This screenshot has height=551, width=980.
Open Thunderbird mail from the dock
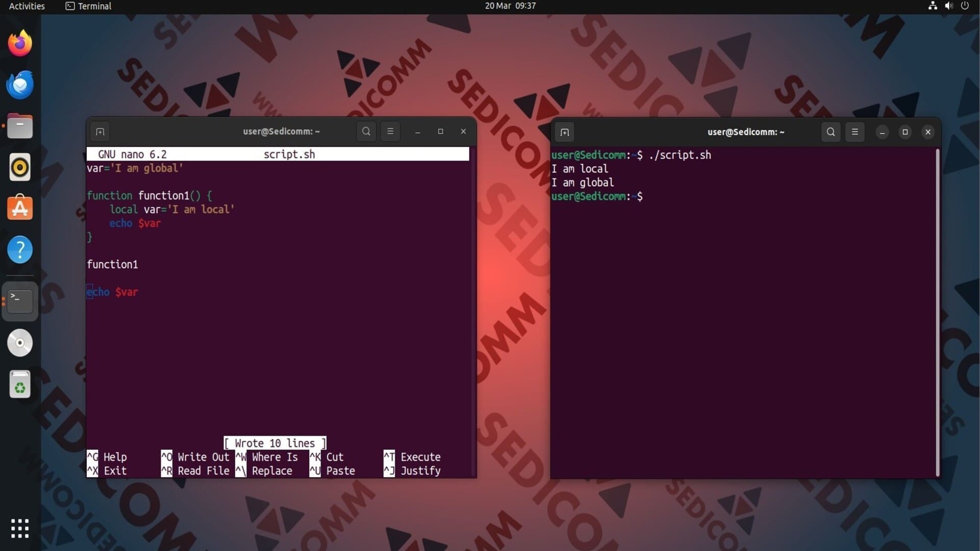coord(20,85)
